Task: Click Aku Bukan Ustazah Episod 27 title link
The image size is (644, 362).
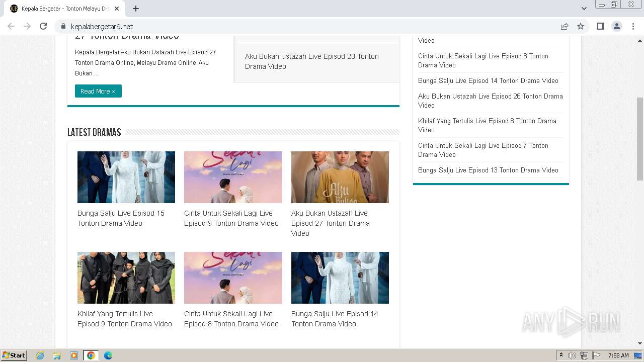Action: (331, 223)
